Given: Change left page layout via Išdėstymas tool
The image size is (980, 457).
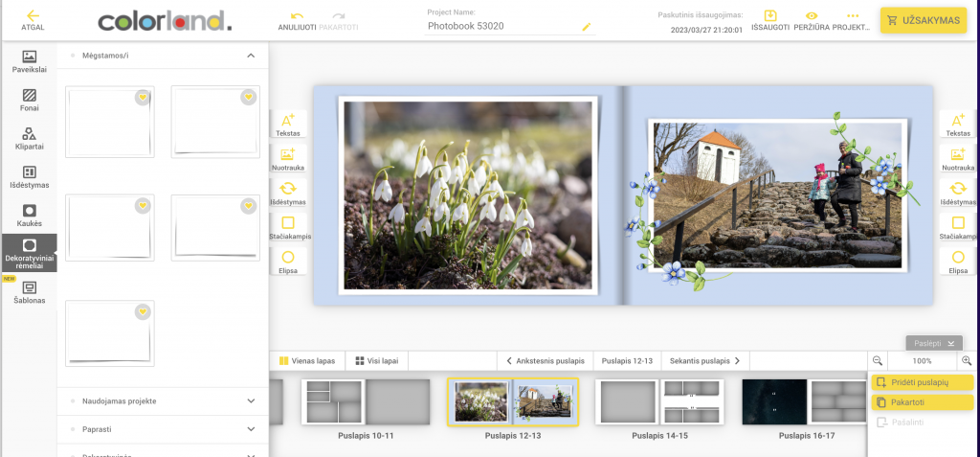Looking at the screenshot, I should [287, 194].
